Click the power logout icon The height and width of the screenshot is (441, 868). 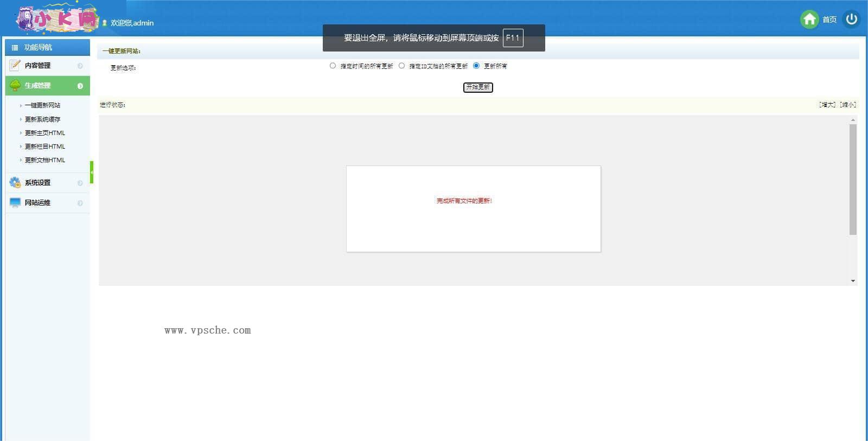click(x=852, y=19)
